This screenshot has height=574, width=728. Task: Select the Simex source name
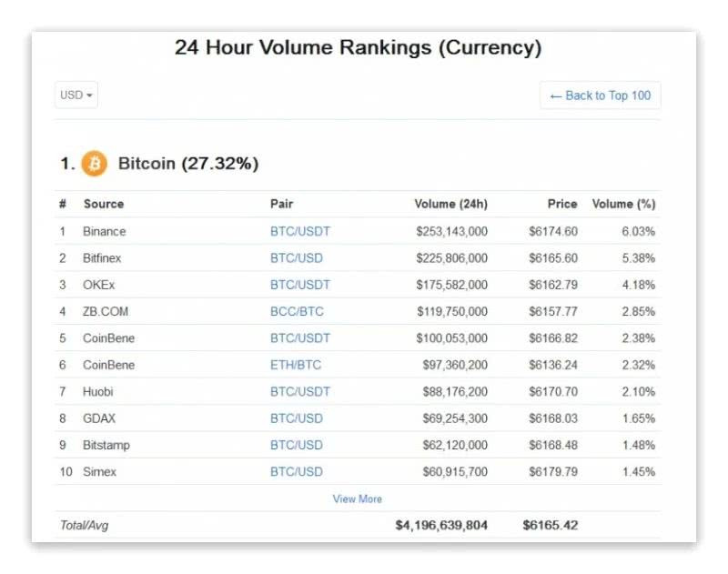99,472
